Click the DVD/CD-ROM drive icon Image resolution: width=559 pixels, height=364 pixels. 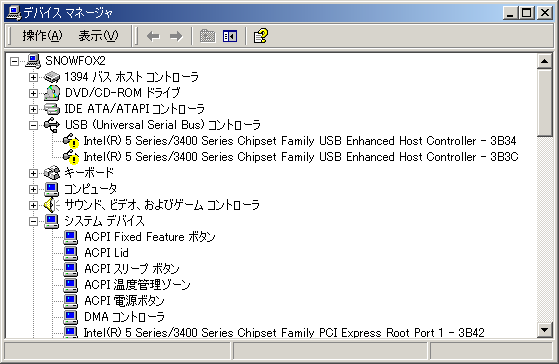[x=52, y=93]
